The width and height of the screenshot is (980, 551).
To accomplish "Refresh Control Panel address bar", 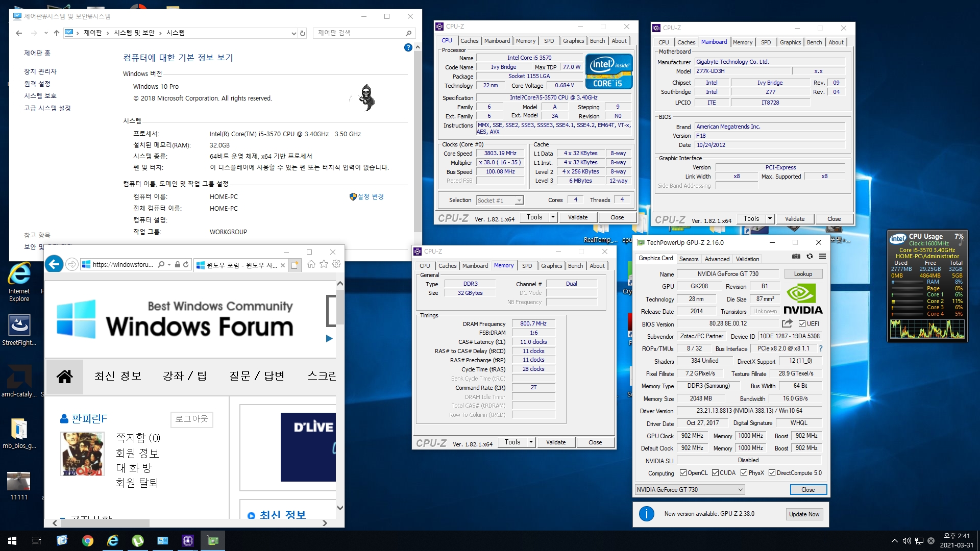I will coord(303,33).
